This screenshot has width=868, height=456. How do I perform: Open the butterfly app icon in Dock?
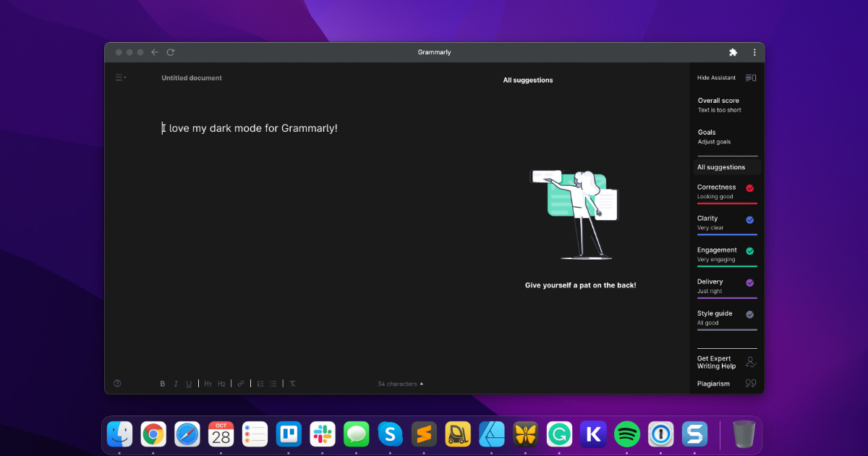pyautogui.click(x=526, y=434)
